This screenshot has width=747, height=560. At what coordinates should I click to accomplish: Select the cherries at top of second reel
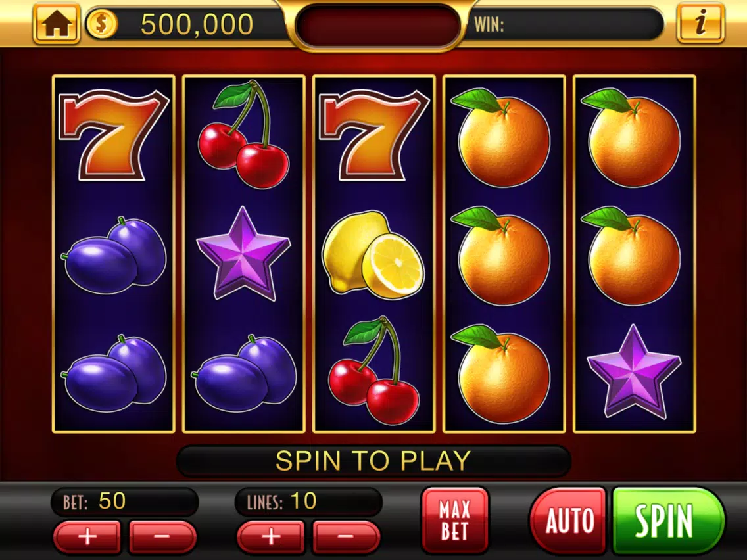pos(243,134)
